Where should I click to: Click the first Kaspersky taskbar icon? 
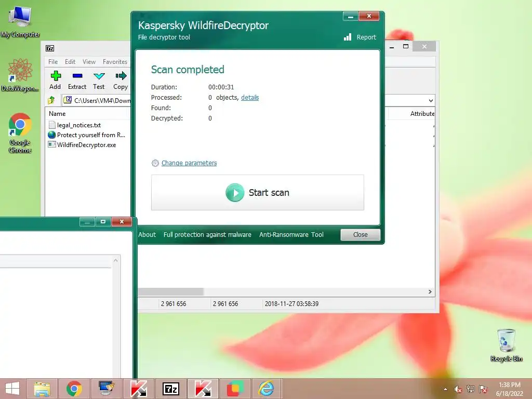click(138, 389)
